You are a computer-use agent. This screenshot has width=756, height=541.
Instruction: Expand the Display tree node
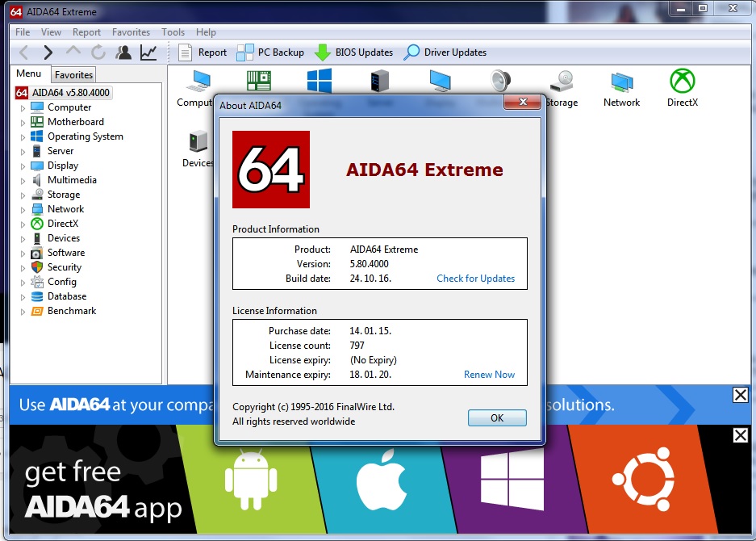[23, 166]
